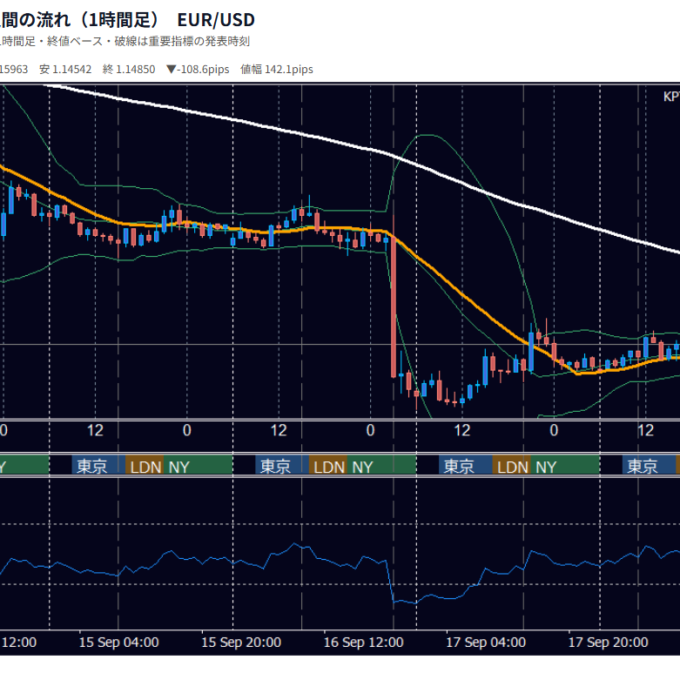Click the 17 Sep 20:00 date label
The height and width of the screenshot is (680, 680).
coord(608,642)
